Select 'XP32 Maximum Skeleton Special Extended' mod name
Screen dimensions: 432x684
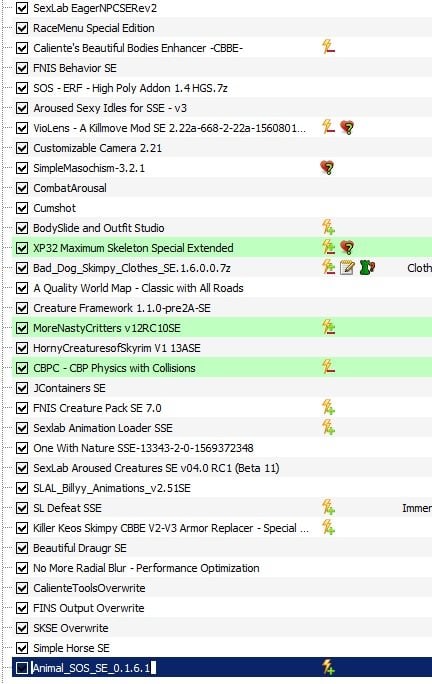tap(133, 248)
